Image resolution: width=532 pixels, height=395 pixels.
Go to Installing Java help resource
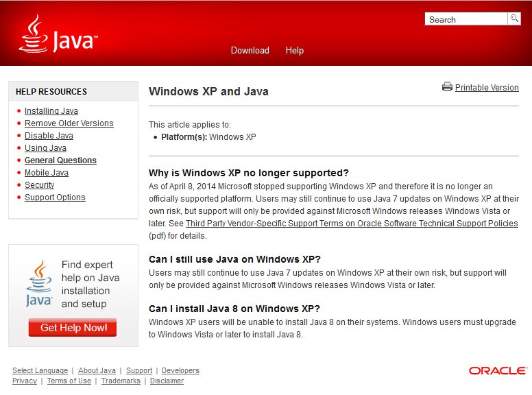51,111
